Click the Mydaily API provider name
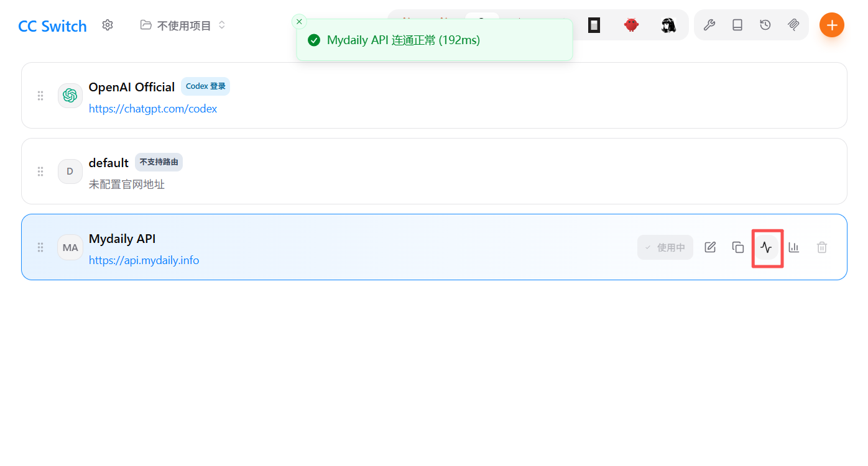 pyautogui.click(x=122, y=239)
